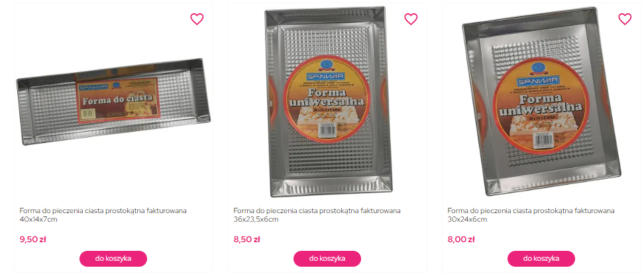Click the 9,50 zł price
Image resolution: width=644 pixels, height=274 pixels.
(x=33, y=240)
